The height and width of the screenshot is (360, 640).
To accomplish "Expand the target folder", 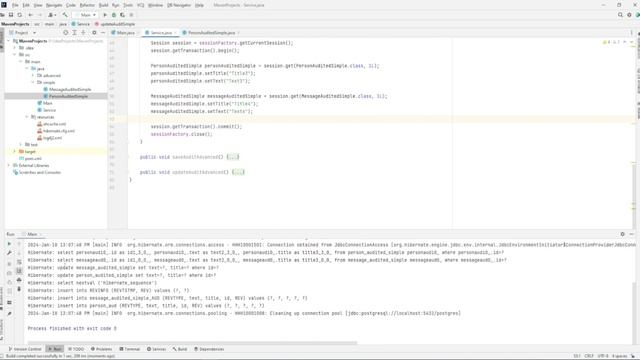I will (x=15, y=151).
